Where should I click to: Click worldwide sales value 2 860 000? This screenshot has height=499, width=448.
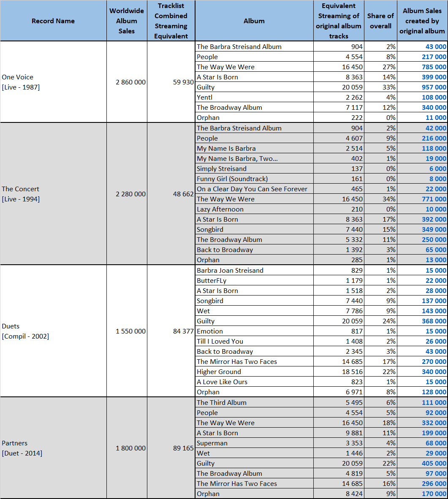(x=127, y=82)
